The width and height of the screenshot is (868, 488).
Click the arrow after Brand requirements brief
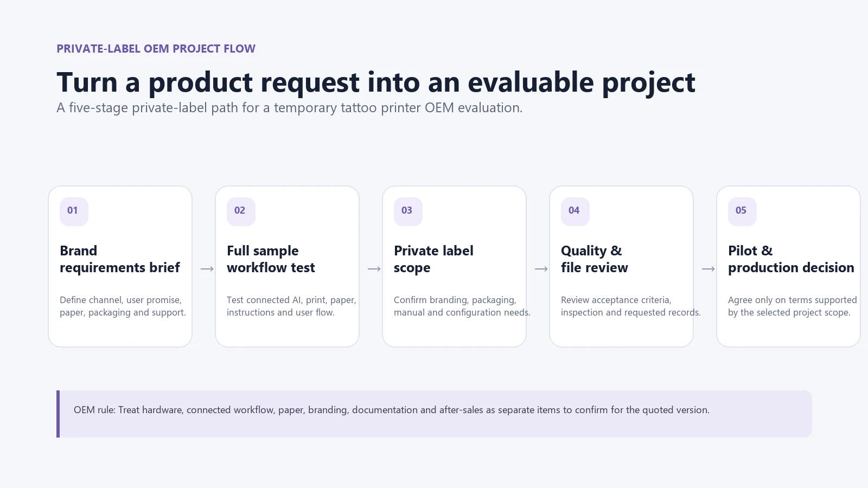coord(207,268)
